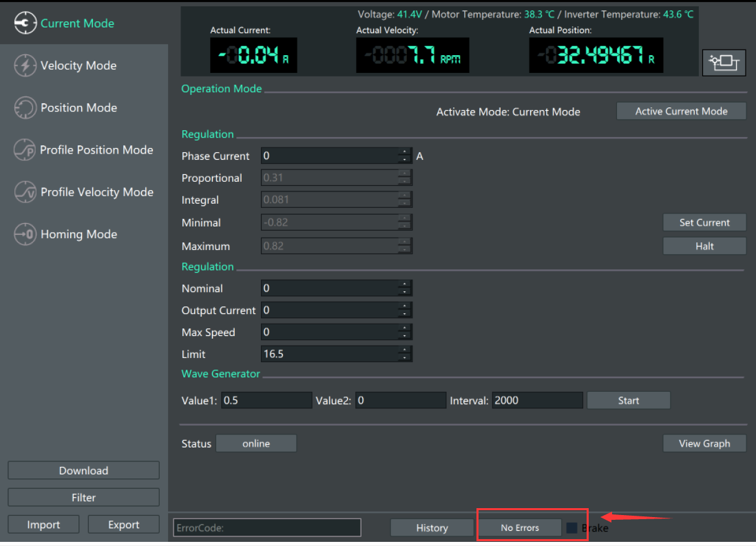Image resolution: width=756 pixels, height=546 pixels.
Task: Select the Homing Mode icon
Action: pos(25,234)
